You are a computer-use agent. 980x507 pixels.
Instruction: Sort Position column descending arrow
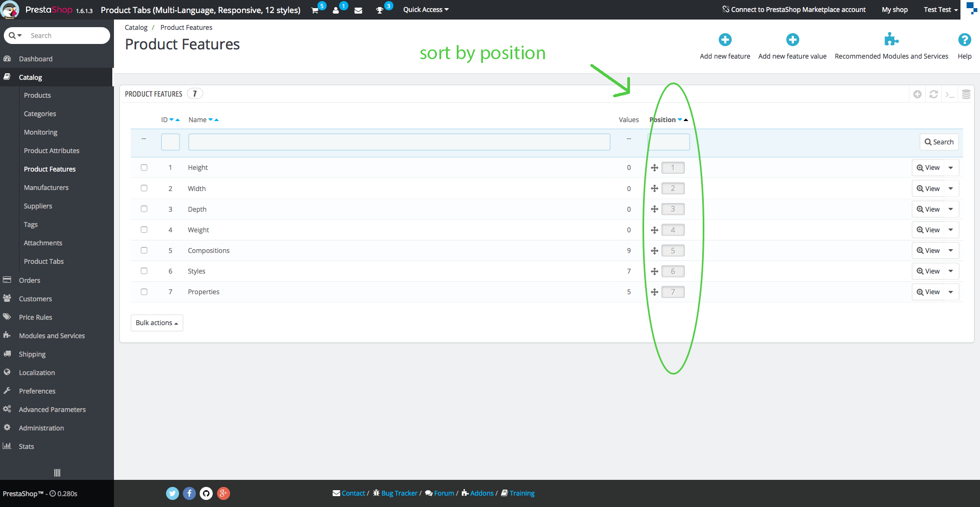tap(680, 120)
